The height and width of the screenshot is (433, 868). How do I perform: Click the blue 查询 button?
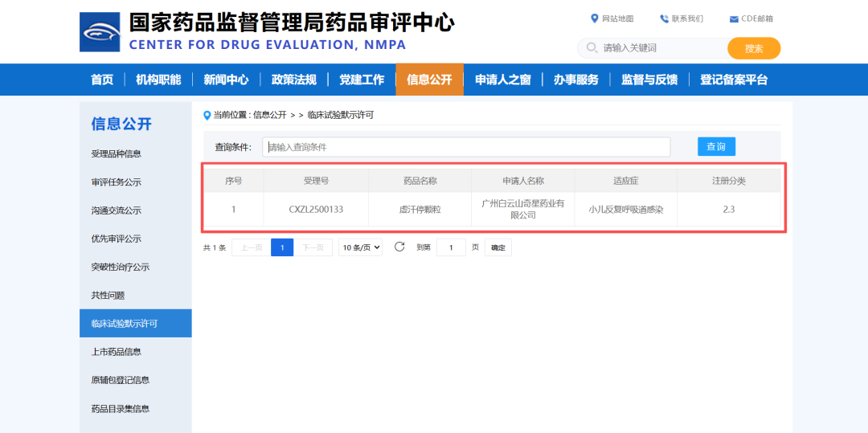[x=715, y=147]
